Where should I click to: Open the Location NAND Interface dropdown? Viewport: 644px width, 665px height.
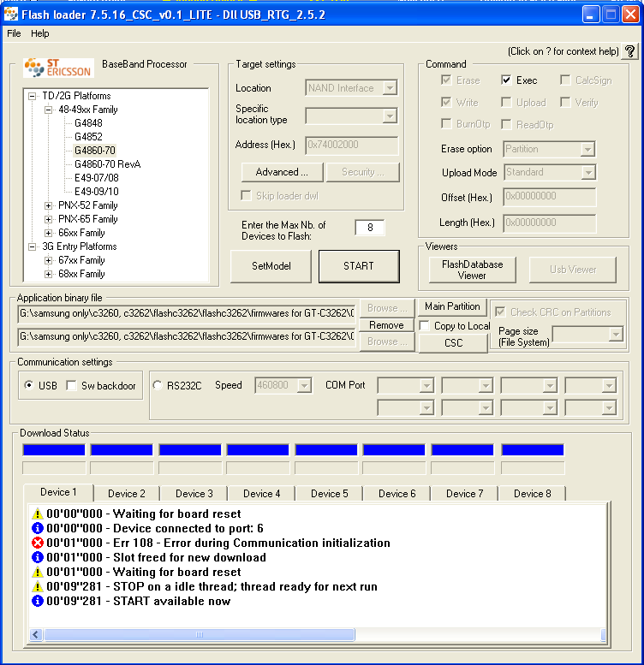click(x=390, y=88)
